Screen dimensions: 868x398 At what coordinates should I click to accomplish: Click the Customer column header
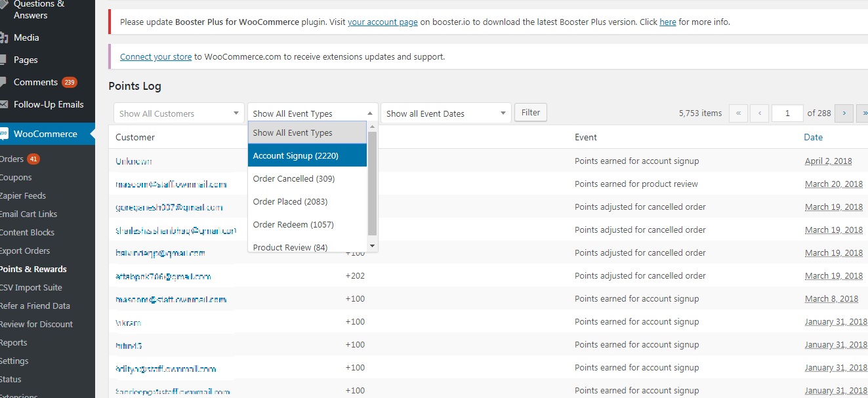[x=135, y=137]
